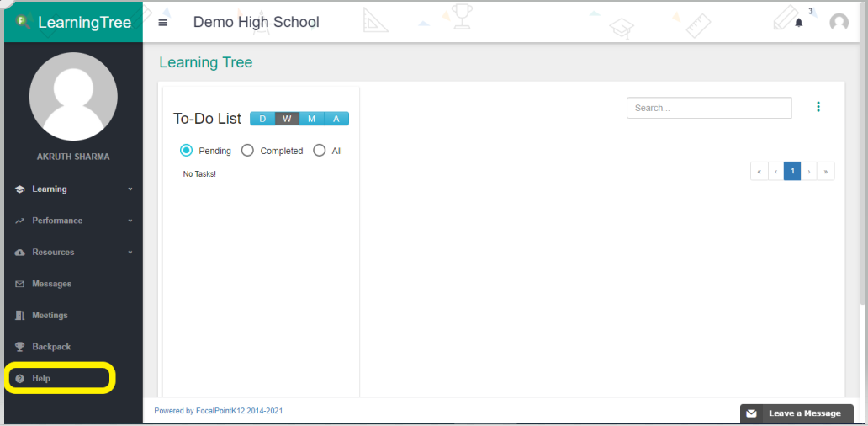Click the user avatar in top bar
The height and width of the screenshot is (426, 868).
[839, 23]
